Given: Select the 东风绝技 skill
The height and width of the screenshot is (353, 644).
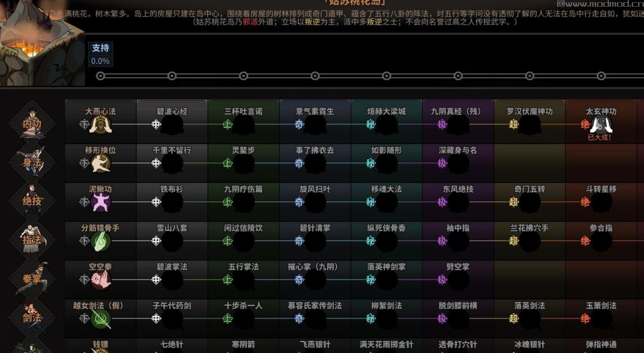Looking at the screenshot, I should tap(458, 202).
